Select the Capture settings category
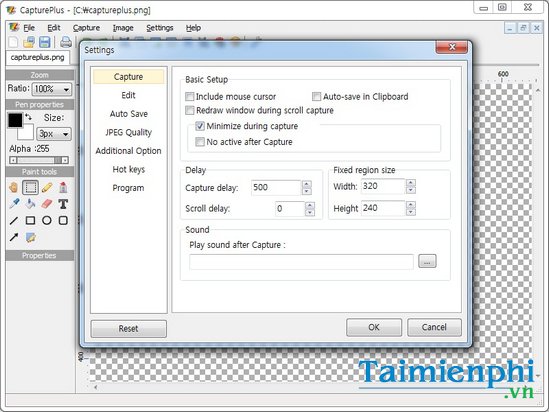 pos(128,77)
